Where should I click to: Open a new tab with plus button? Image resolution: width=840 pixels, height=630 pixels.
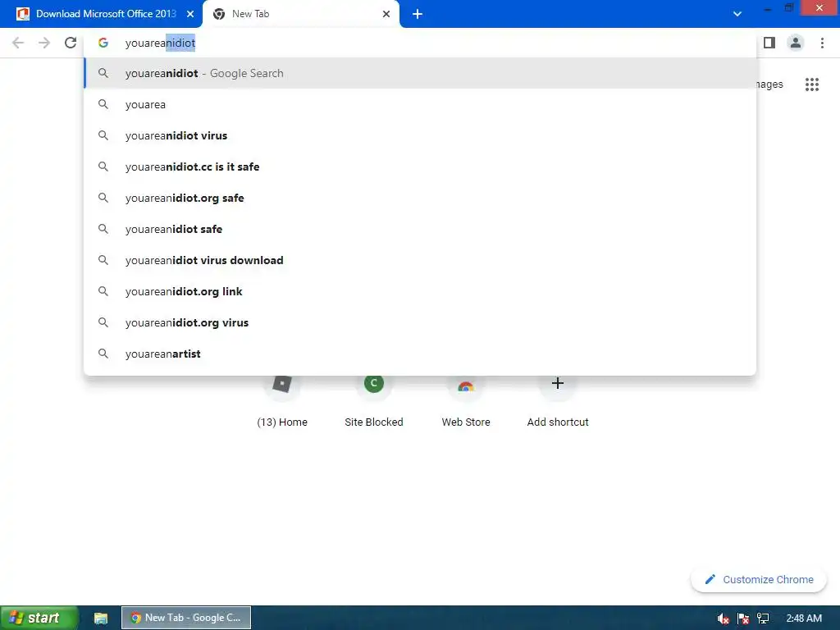[418, 14]
